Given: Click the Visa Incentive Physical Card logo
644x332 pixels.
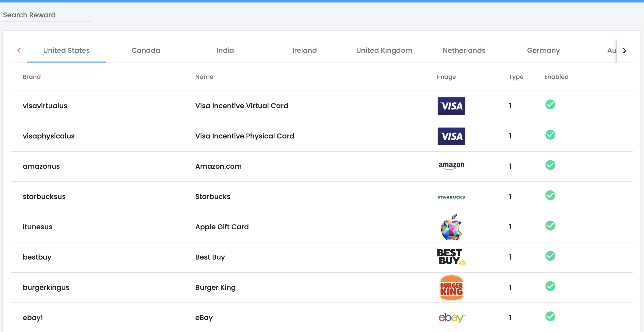Looking at the screenshot, I should pos(451,136).
